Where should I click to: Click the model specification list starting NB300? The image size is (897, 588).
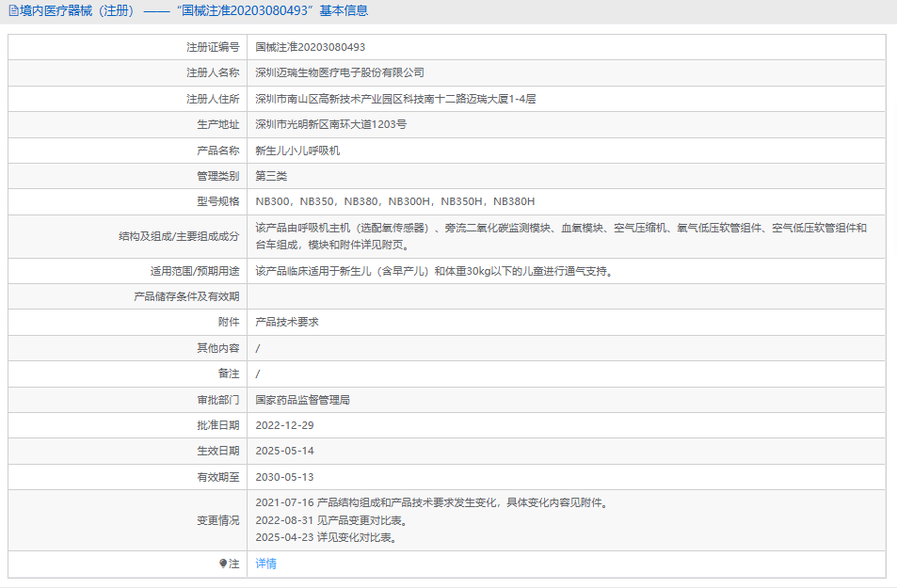tap(395, 201)
